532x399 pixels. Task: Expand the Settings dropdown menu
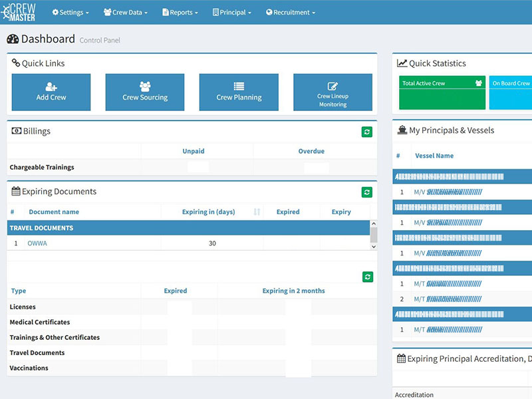[71, 12]
